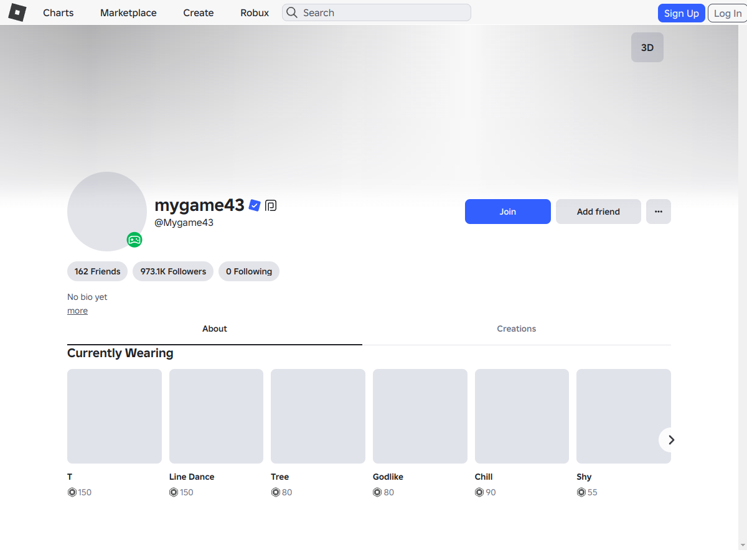
Task: Click the Log In button
Action: 727,13
